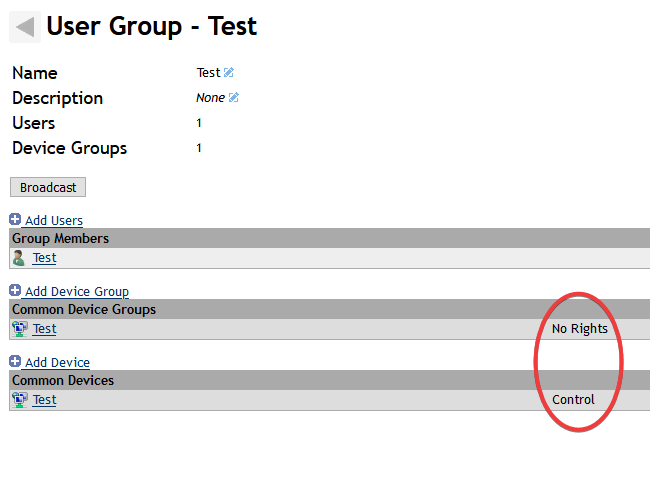This screenshot has width=650, height=478.
Task: Click the Users count value
Action: tap(199, 123)
